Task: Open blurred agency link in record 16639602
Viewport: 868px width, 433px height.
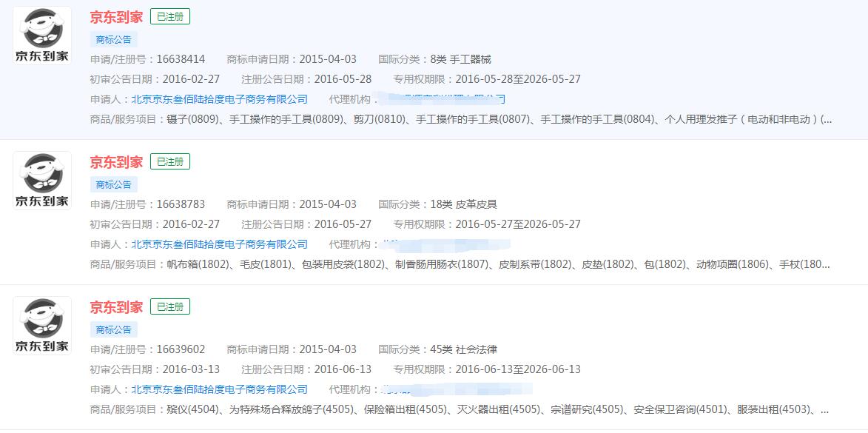Action: coord(456,389)
